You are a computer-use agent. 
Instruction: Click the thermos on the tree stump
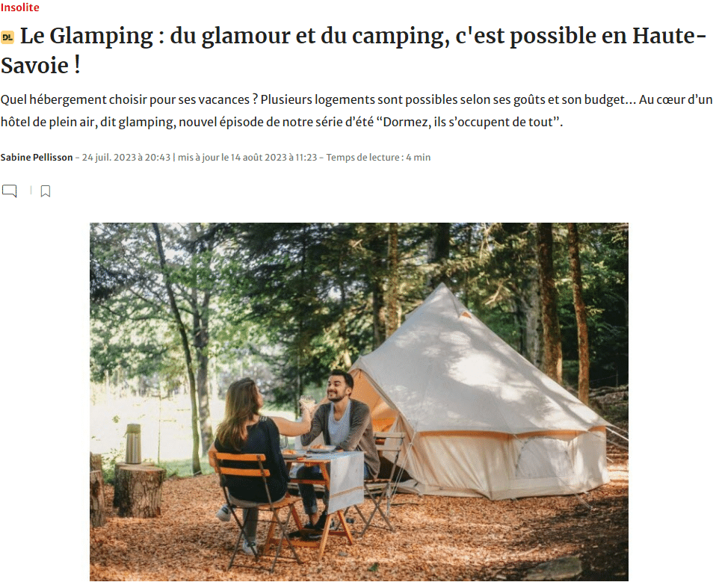pos(133,444)
